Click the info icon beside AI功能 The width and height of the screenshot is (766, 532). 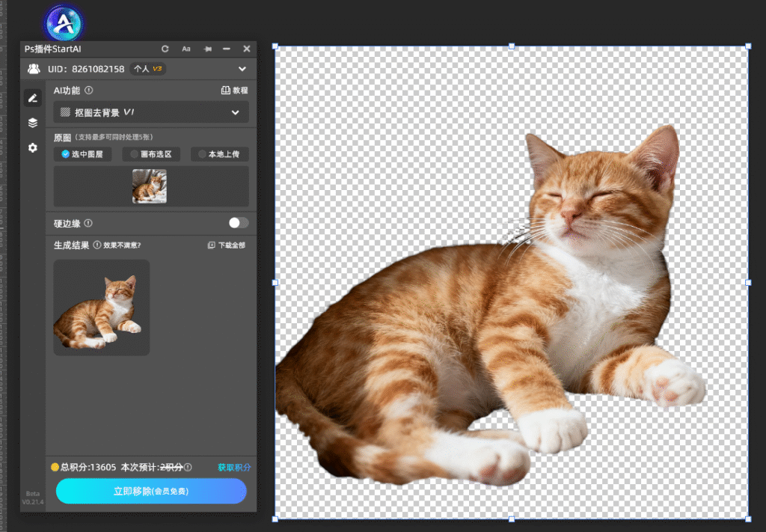[89, 91]
